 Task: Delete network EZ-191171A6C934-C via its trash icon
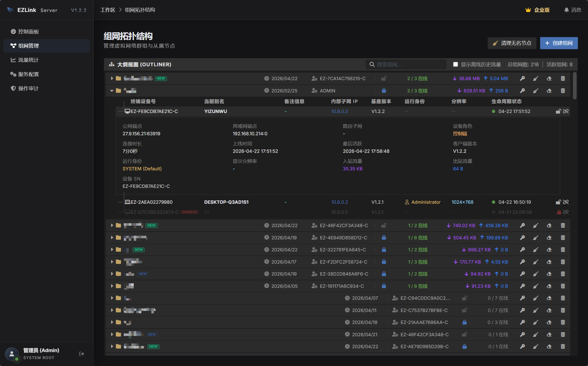click(x=563, y=286)
